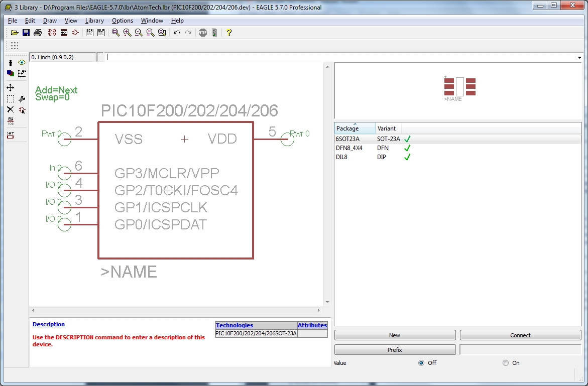Open the Device editor toolbar icon

[52, 33]
